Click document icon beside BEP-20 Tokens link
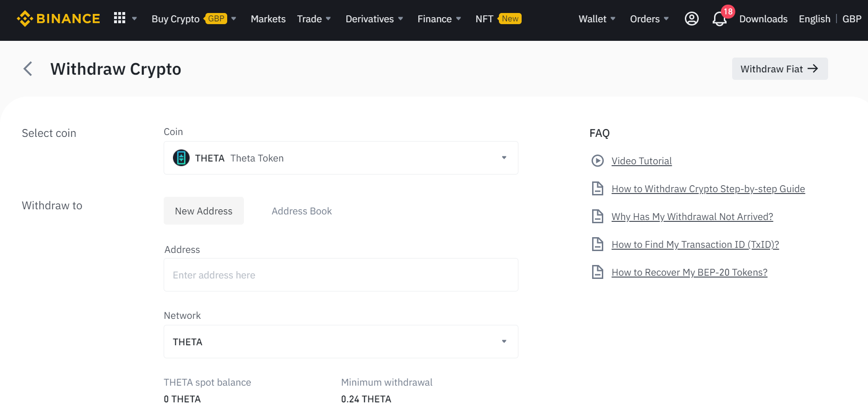 click(598, 272)
